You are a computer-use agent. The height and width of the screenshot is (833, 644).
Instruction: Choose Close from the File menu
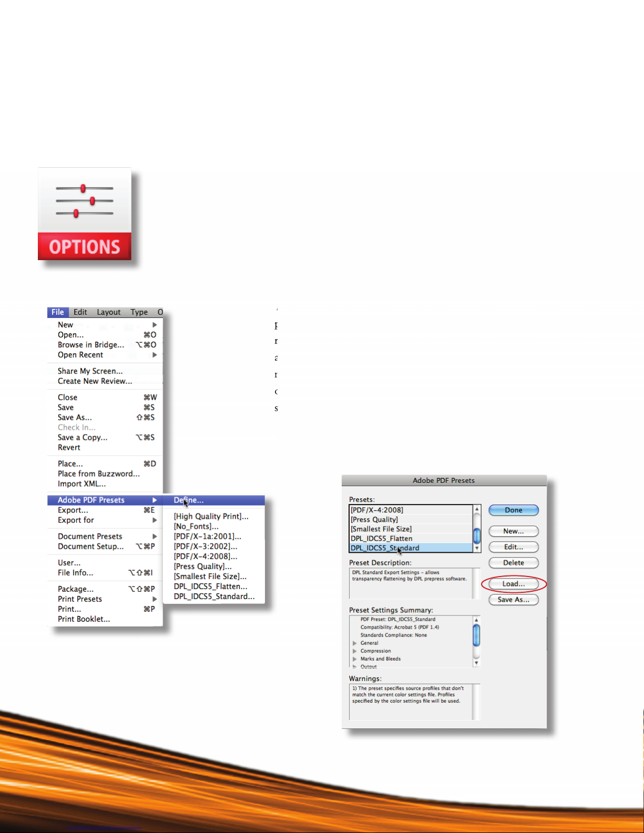[x=105, y=397]
